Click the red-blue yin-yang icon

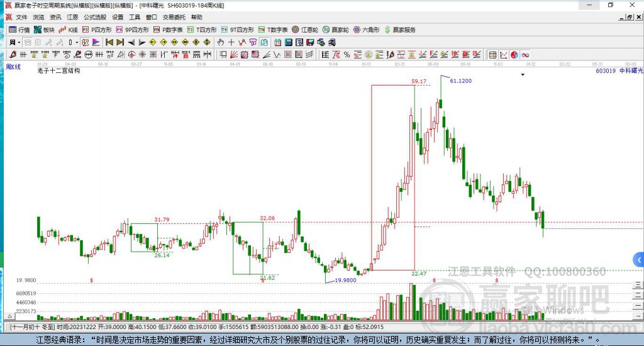(x=514, y=55)
